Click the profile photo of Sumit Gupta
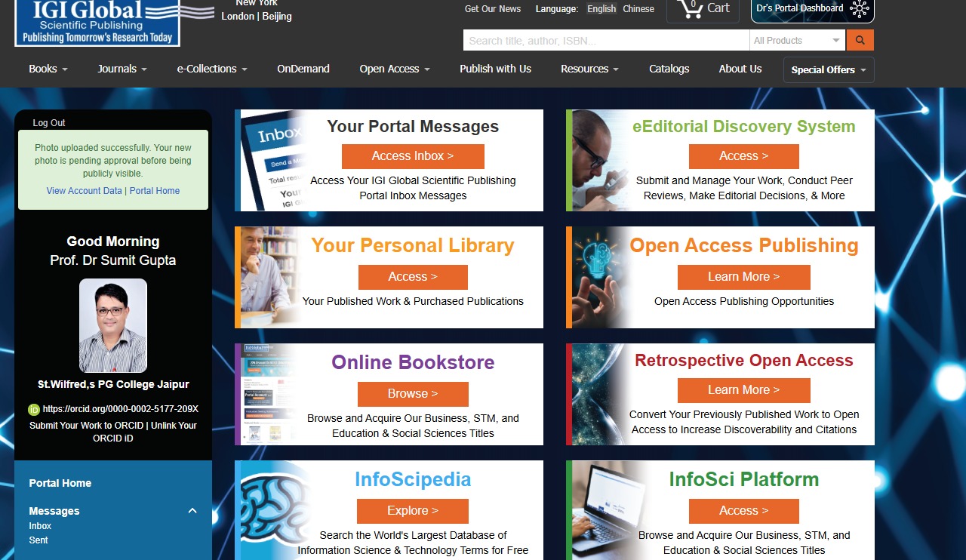966x560 pixels. coord(113,326)
